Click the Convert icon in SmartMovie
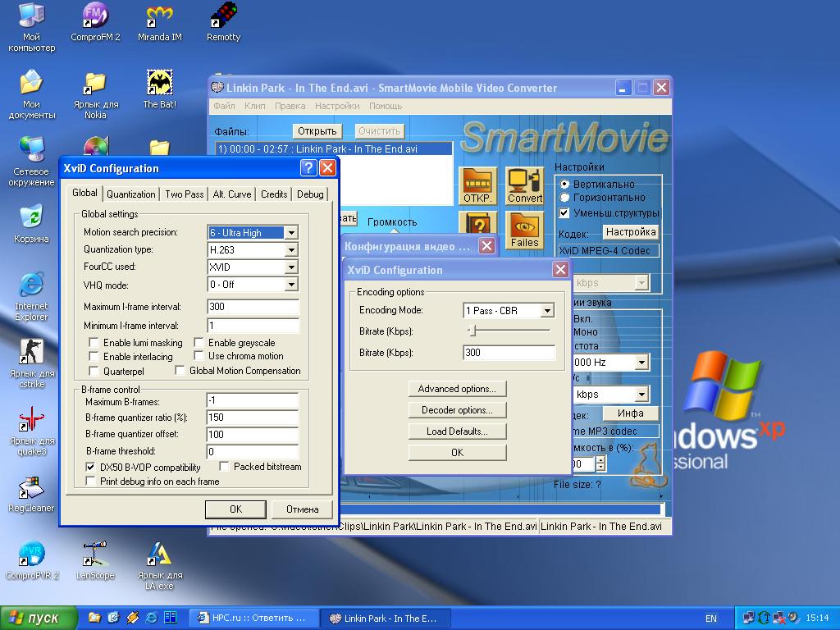The height and width of the screenshot is (630, 840). [x=525, y=186]
